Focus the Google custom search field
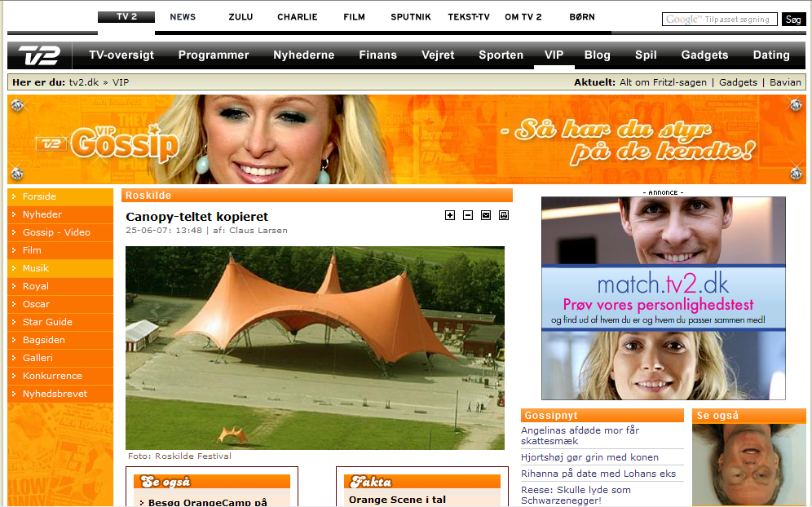Image resolution: width=812 pixels, height=507 pixels. pyautogui.click(x=720, y=20)
